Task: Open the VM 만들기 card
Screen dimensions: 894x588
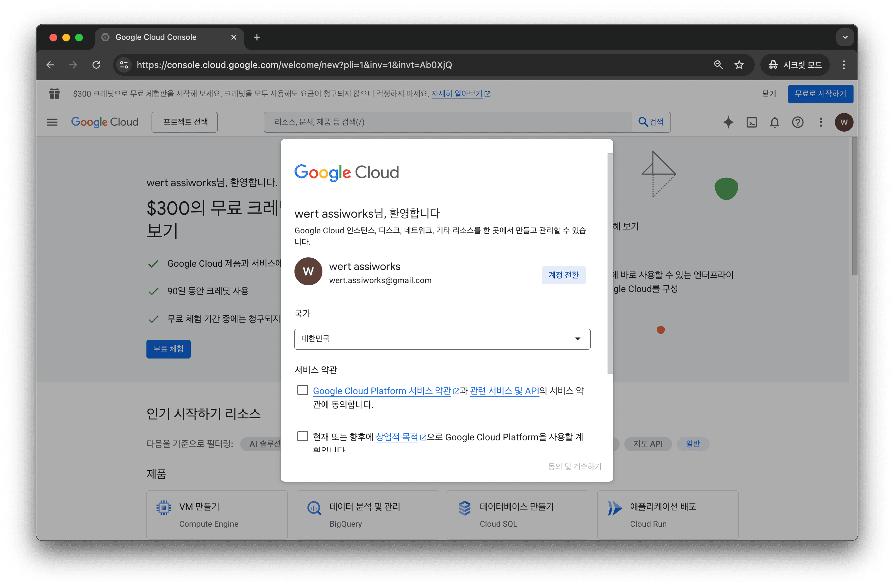Action: click(217, 515)
